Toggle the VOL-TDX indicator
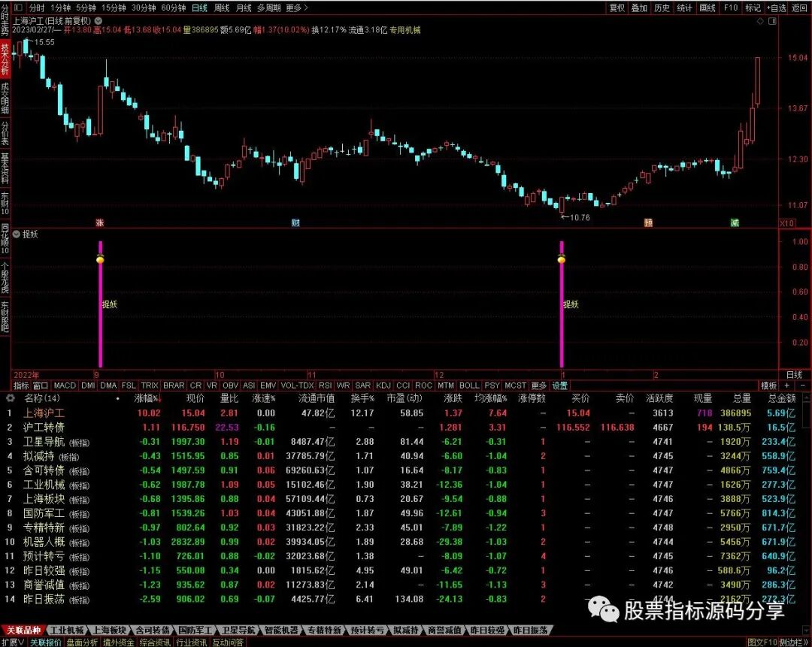 pyautogui.click(x=298, y=385)
